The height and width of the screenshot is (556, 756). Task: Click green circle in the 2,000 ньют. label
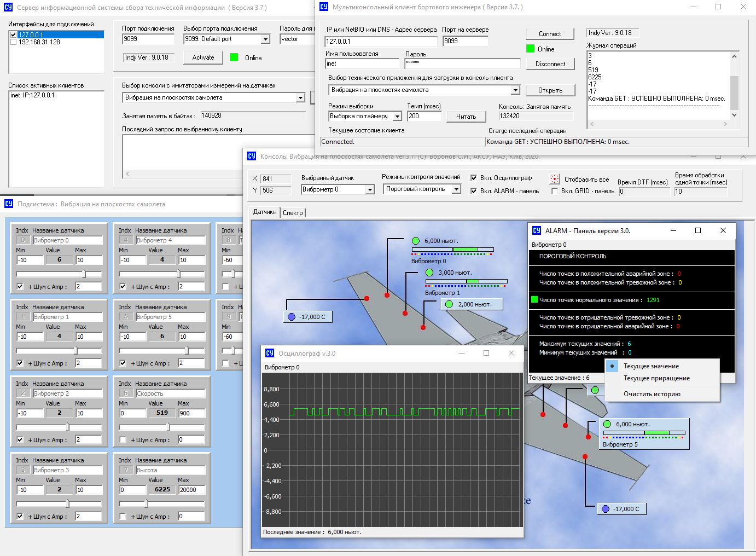[449, 304]
